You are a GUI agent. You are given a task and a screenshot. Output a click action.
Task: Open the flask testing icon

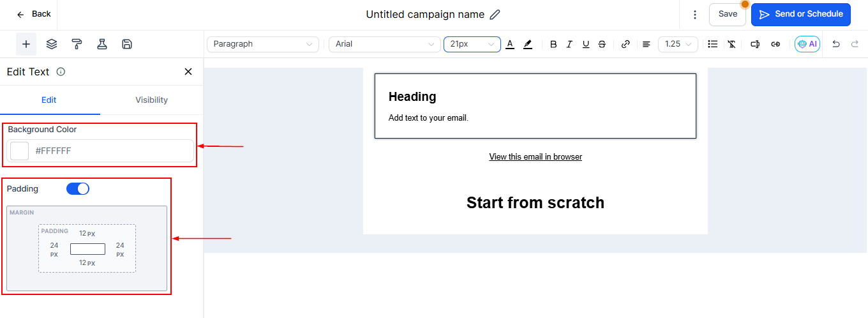click(x=101, y=44)
